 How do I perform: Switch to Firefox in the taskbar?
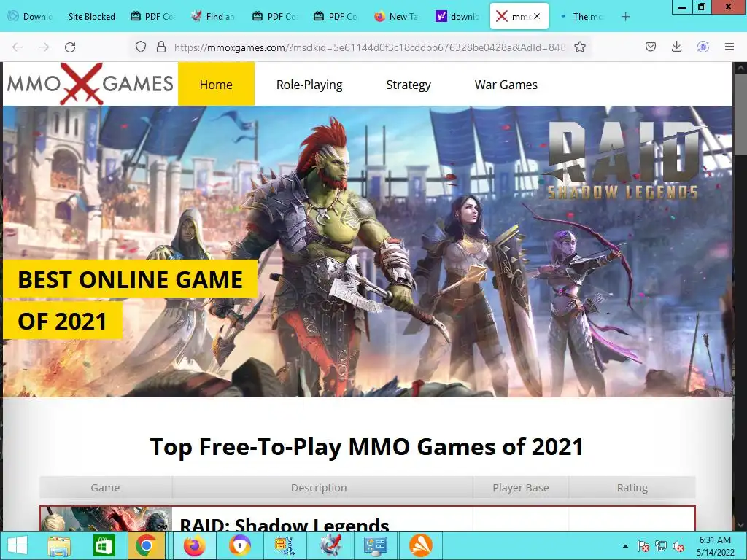[x=194, y=545]
